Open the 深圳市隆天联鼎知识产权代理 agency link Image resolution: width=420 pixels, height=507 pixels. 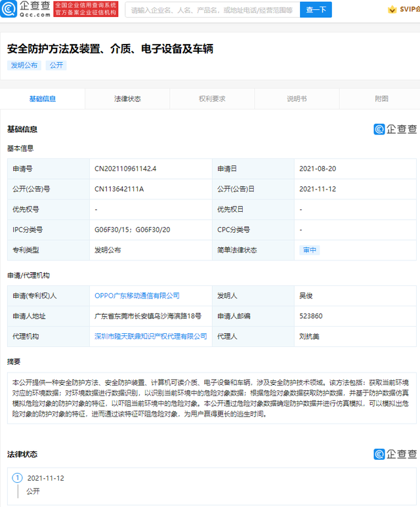tap(151, 336)
